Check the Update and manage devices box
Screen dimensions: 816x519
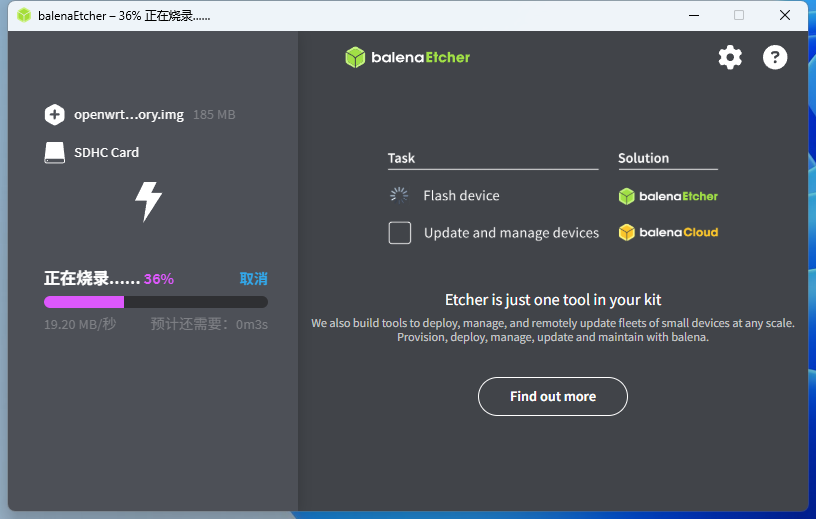[x=400, y=233]
